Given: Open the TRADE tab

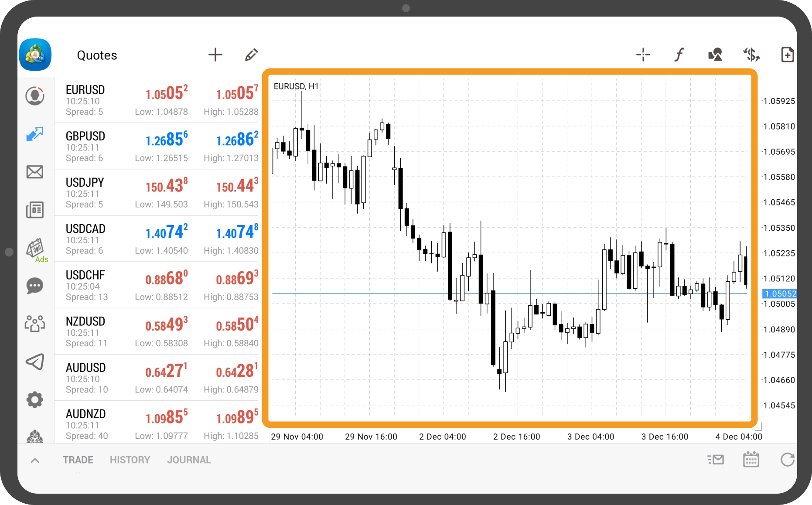Looking at the screenshot, I should [78, 460].
